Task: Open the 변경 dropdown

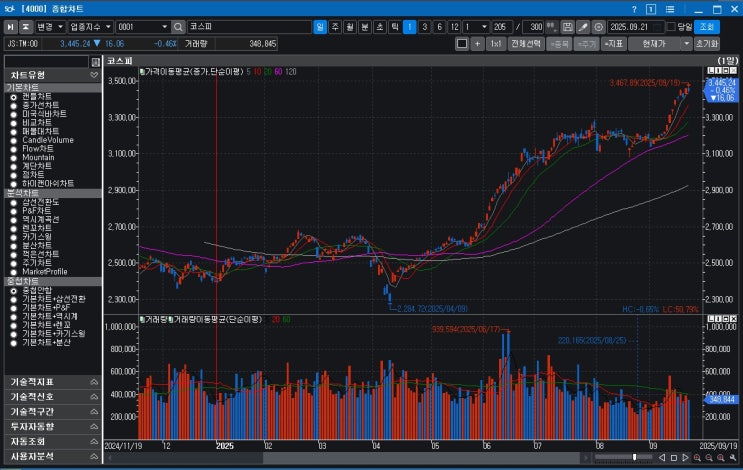Action: tap(50, 27)
